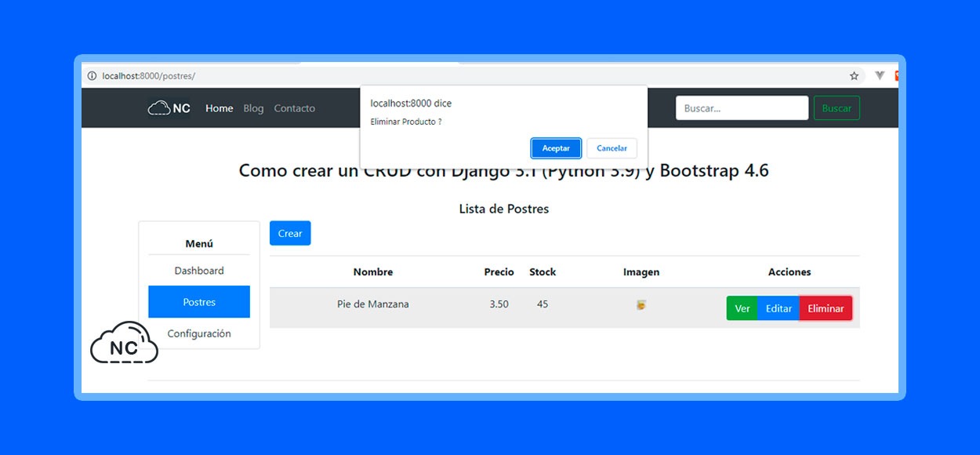View the Pie de Manzana record
This screenshot has width=980, height=455.
[x=742, y=308]
